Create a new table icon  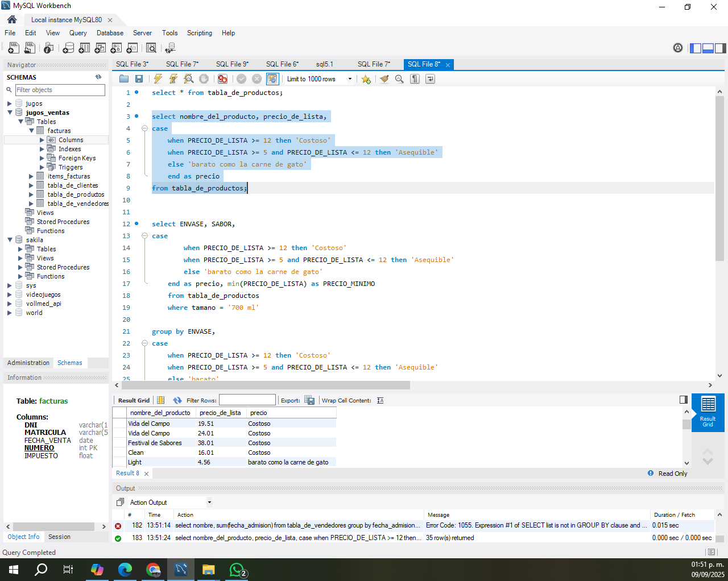84,48
